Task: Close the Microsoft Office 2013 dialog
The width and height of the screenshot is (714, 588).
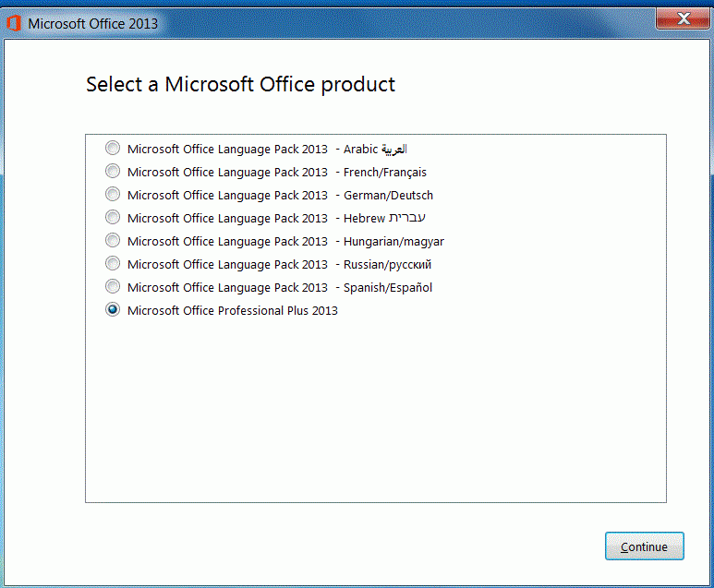Action: tap(682, 18)
